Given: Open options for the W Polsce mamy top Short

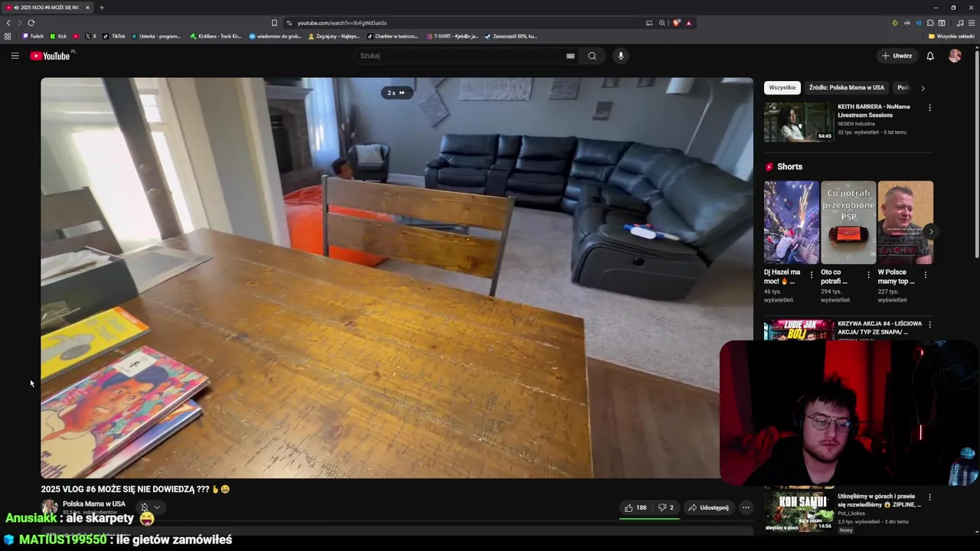Looking at the screenshot, I should pyautogui.click(x=925, y=275).
